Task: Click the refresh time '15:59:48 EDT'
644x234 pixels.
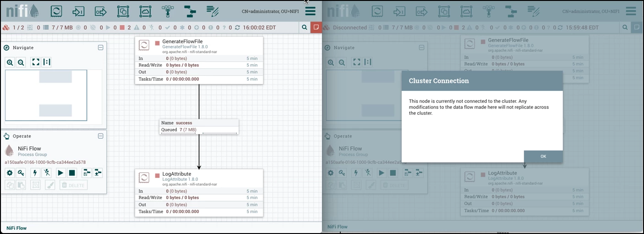Action: 582,28
